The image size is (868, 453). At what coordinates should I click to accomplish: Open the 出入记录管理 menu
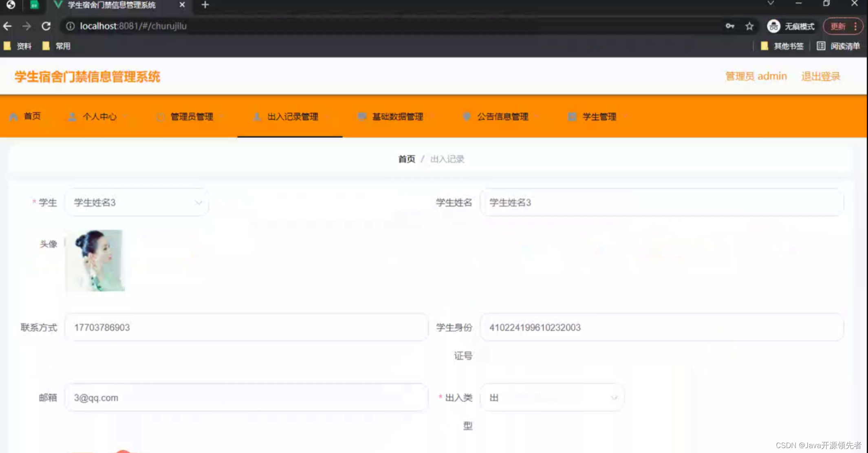click(292, 117)
